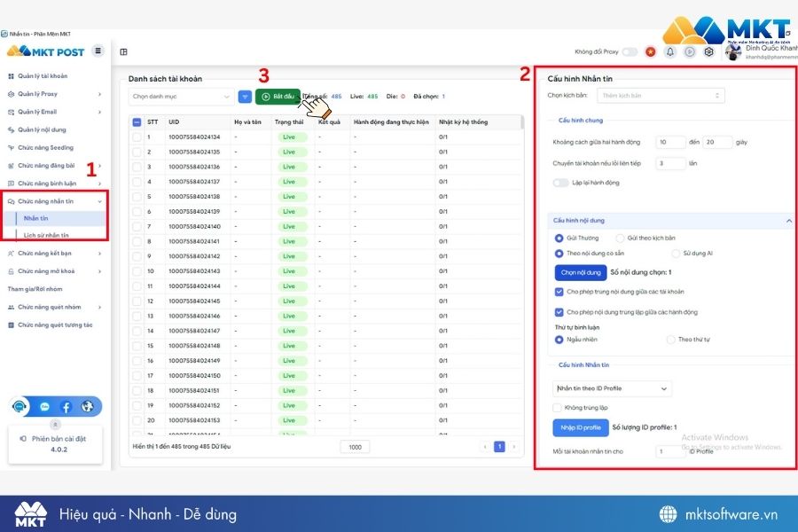Open Nhắn tin theo ID Profile dropdown
The image size is (798, 532).
tap(612, 388)
